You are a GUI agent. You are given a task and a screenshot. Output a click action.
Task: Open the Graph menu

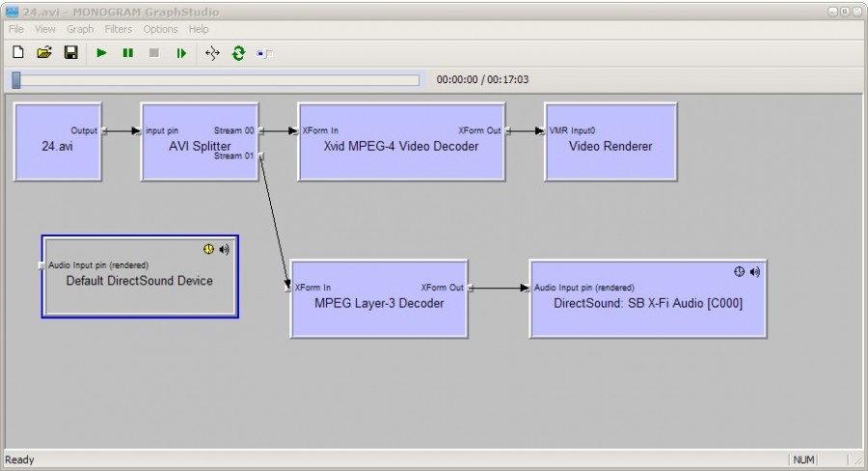coord(80,29)
